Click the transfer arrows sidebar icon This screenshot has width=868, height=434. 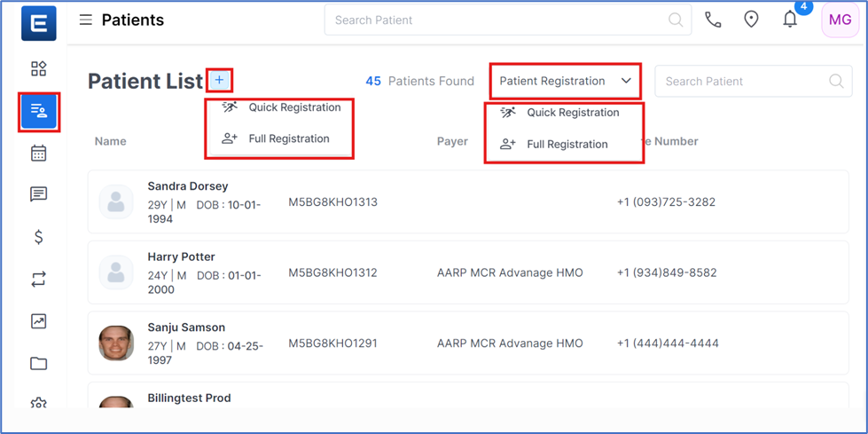click(x=38, y=280)
